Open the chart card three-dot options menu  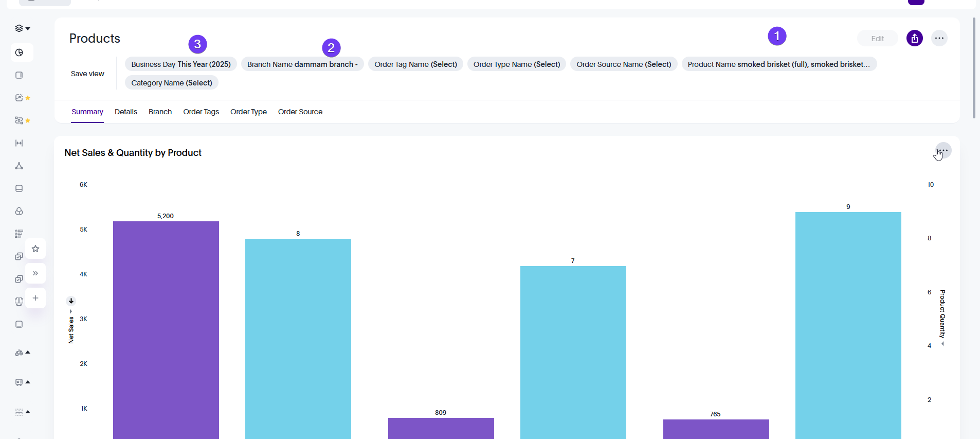click(x=943, y=151)
